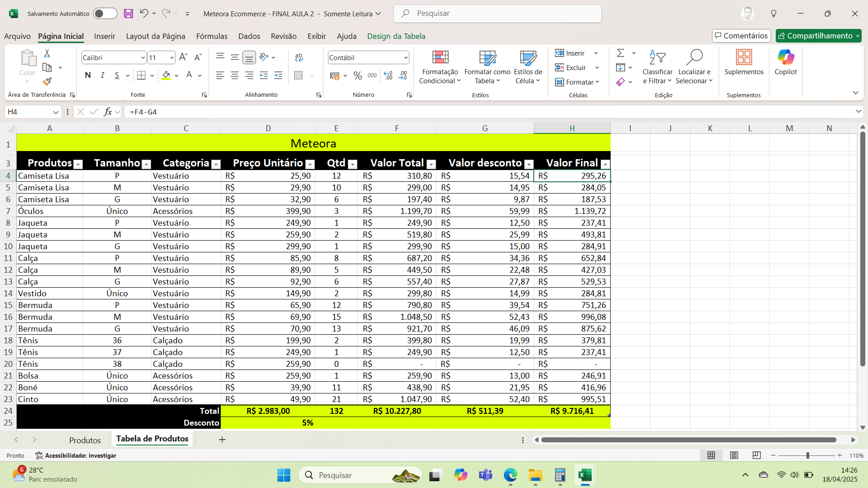Image resolution: width=868 pixels, height=488 pixels.
Task: Click the Accounting Number Format icon
Action: coord(335,76)
